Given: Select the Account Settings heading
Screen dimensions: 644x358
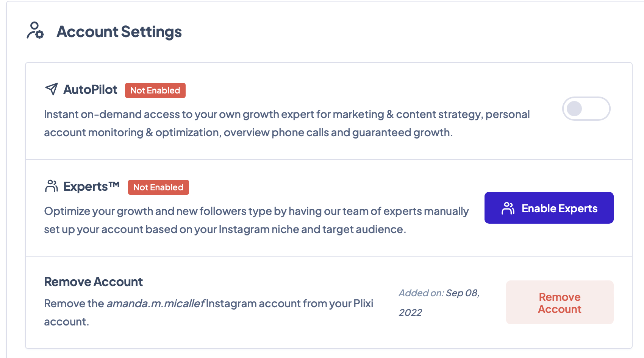Looking at the screenshot, I should [x=119, y=32].
